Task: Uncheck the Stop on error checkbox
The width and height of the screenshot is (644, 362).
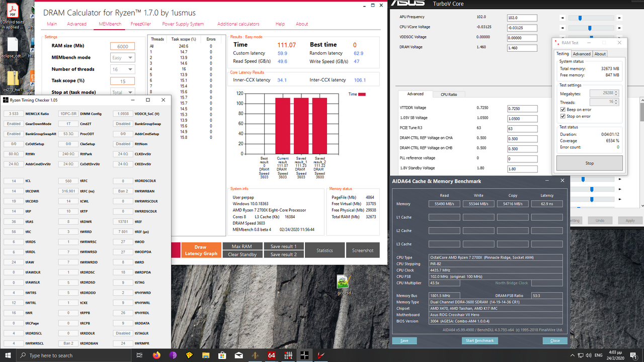Action: (x=562, y=116)
